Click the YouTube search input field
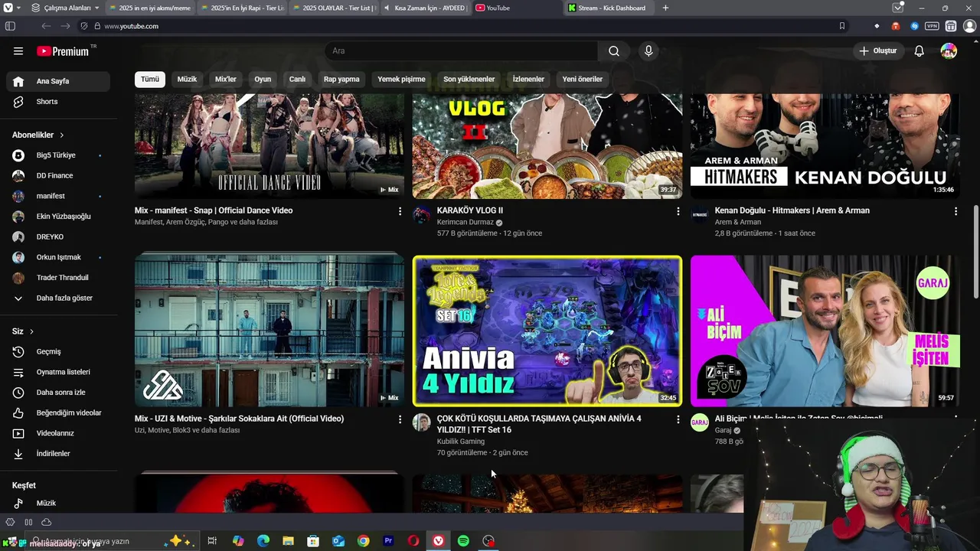 click(462, 51)
